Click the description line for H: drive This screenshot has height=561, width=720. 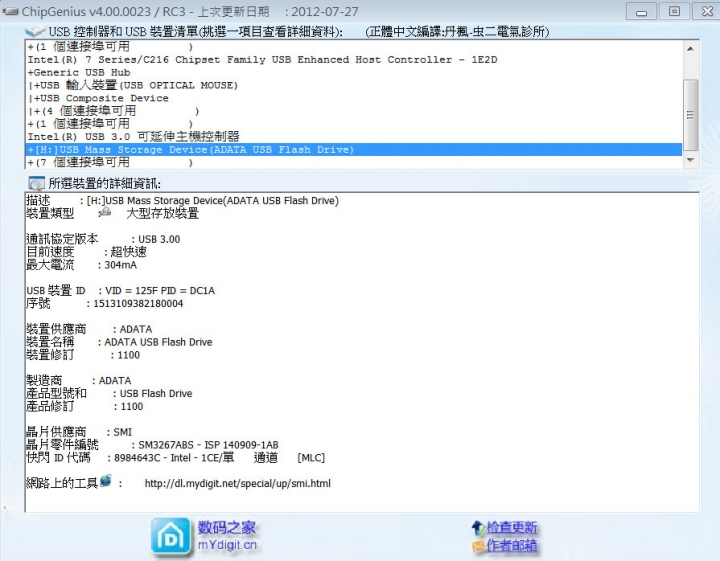(182, 201)
